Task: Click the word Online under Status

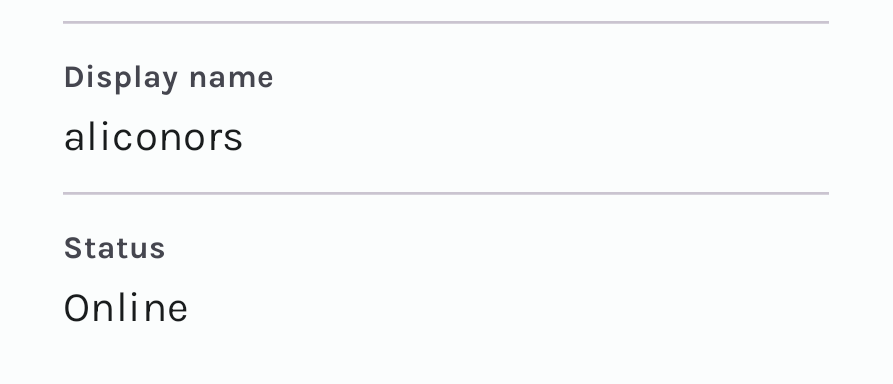Action: click(x=126, y=308)
